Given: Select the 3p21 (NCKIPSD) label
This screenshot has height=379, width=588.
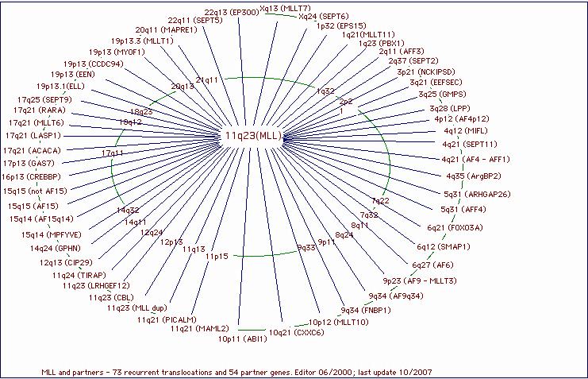Looking at the screenshot, I should click(x=426, y=72).
